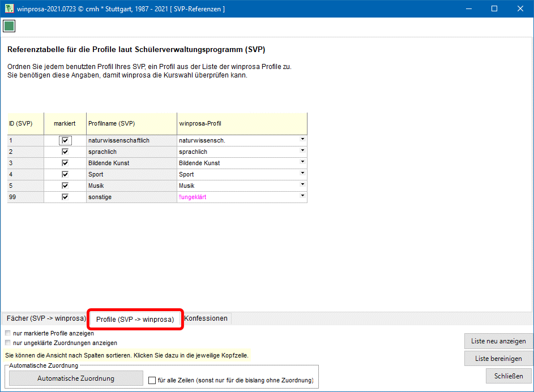This screenshot has height=392, width=534.
Task: Expand the winprosa-Profil dropdown for sprachlich
Action: pos(302,150)
